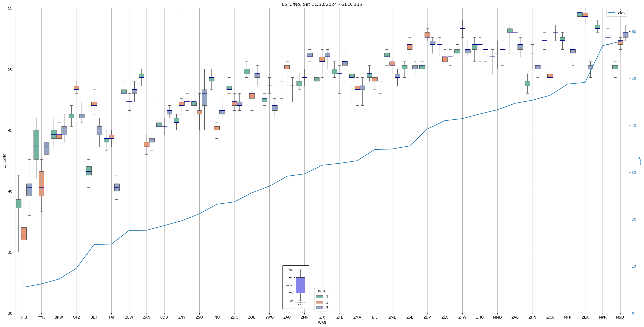644x327 pixels.
Task: Click the elev legend entry
Action: (x=616, y=13)
